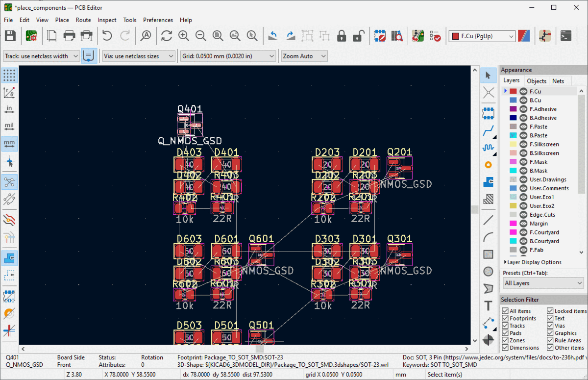588x380 pixels.
Task: Open Footprint Editor icon
Action: 380,36
